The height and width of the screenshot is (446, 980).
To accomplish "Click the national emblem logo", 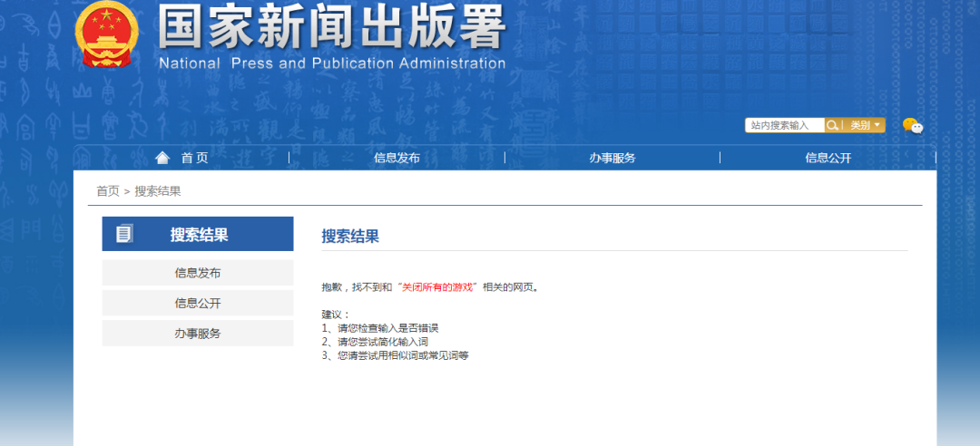I will [107, 34].
